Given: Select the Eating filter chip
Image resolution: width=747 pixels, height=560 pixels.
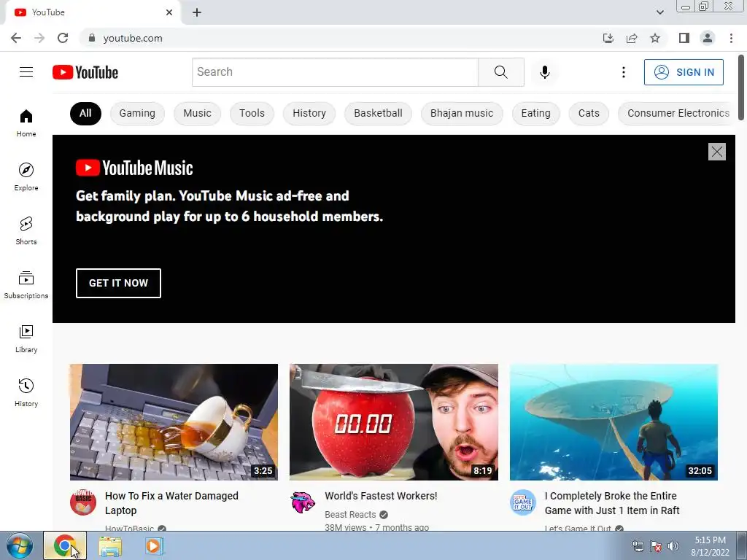Looking at the screenshot, I should (x=536, y=113).
